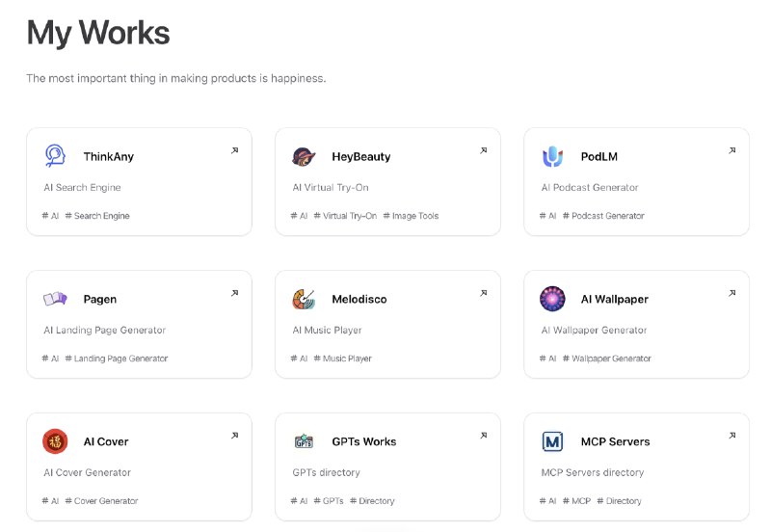Click the GPTs Works logo icon

point(304,441)
